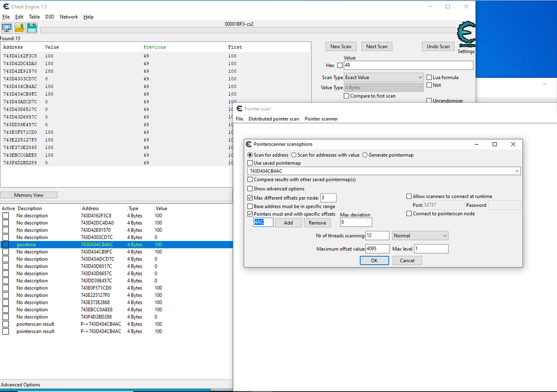Click the Add offset button
Viewport: 557px width, 392px height.
[x=288, y=222]
